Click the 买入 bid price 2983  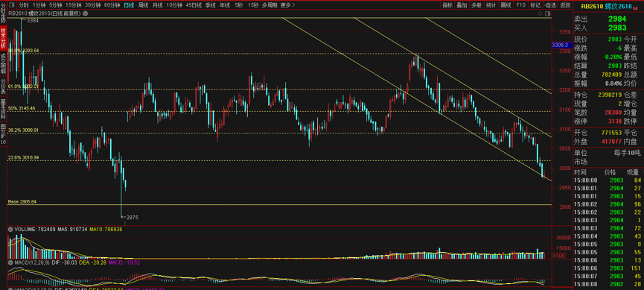pyautogui.click(x=617, y=28)
